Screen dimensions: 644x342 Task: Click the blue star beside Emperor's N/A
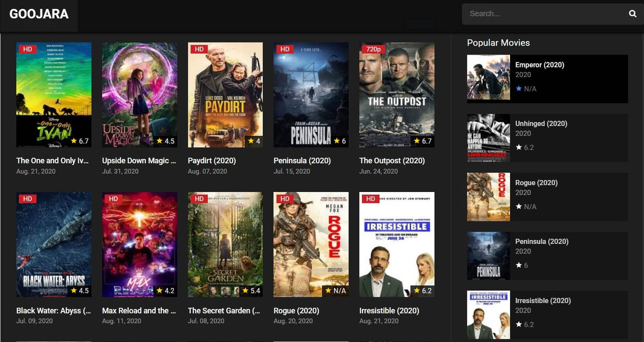(518, 89)
